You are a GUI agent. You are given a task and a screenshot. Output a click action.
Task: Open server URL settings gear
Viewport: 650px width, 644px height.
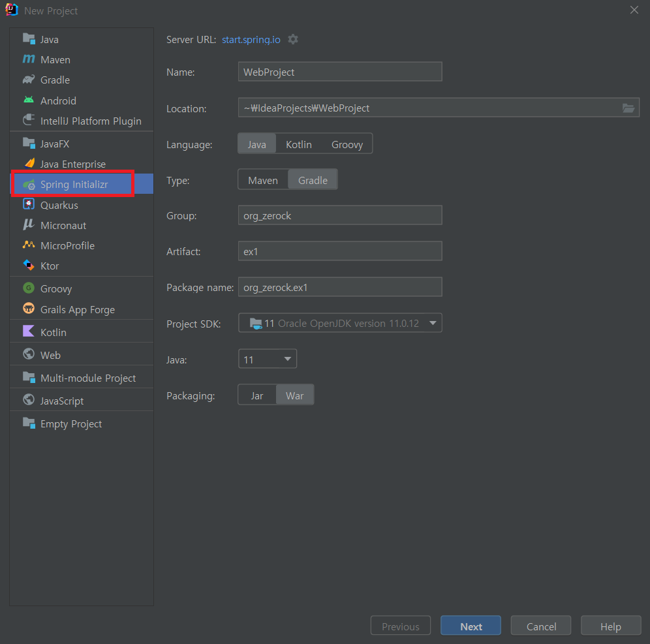coord(293,39)
